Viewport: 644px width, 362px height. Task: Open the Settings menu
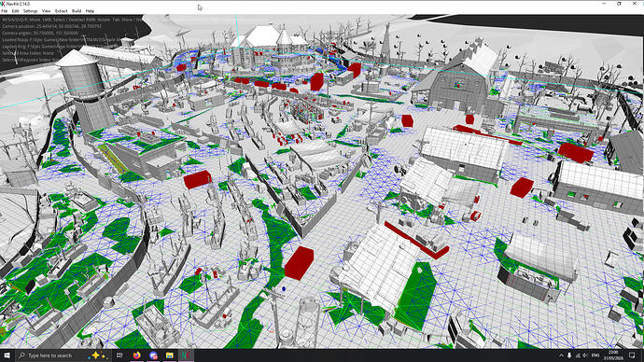pos(30,11)
